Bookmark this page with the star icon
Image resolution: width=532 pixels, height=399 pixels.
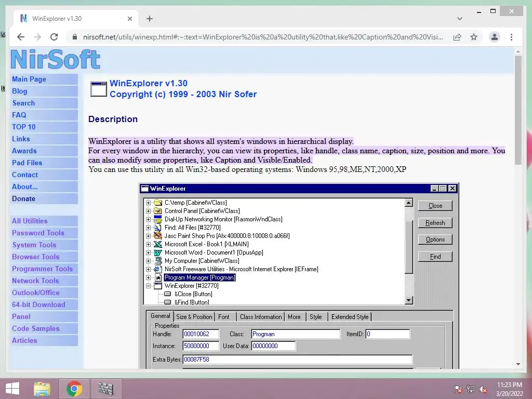click(474, 37)
